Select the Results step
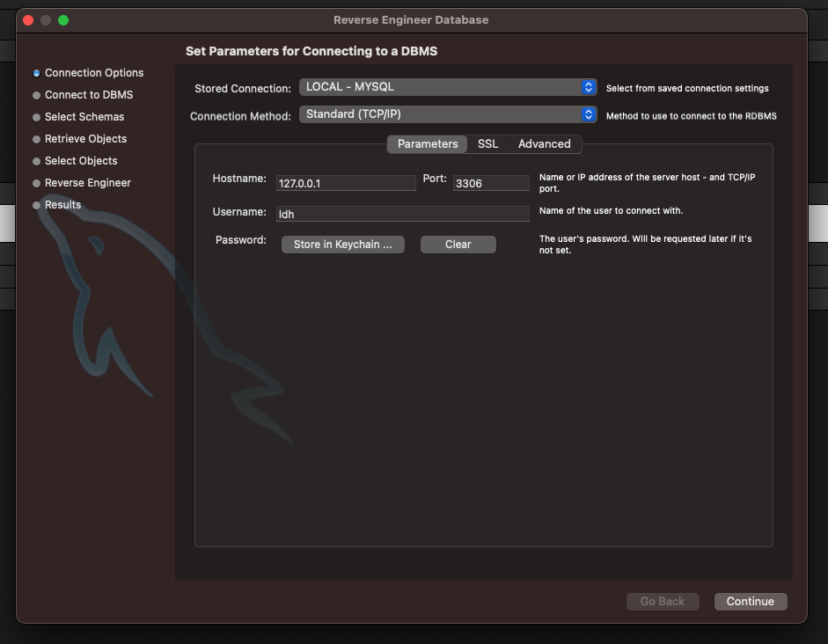The width and height of the screenshot is (828, 644). 62,205
